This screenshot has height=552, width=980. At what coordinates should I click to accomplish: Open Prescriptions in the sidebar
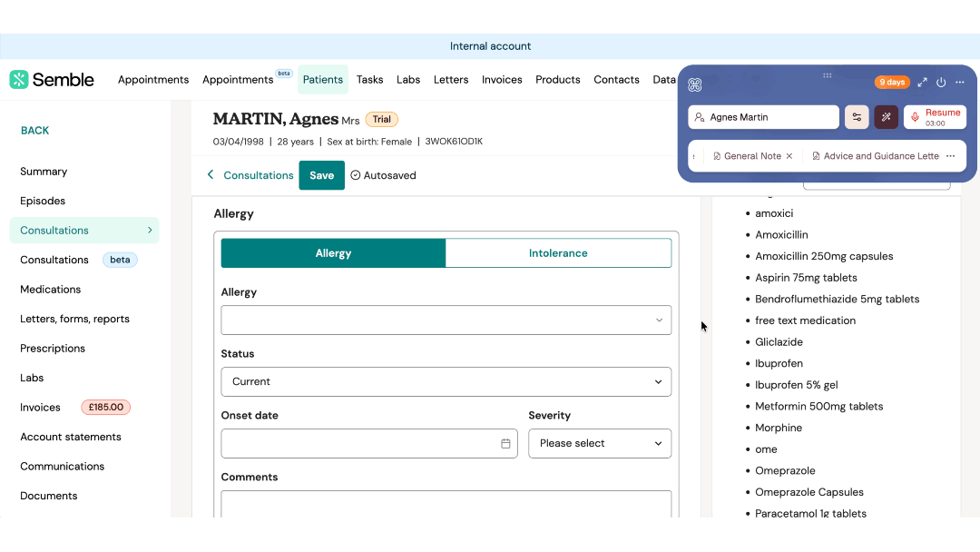click(x=53, y=349)
